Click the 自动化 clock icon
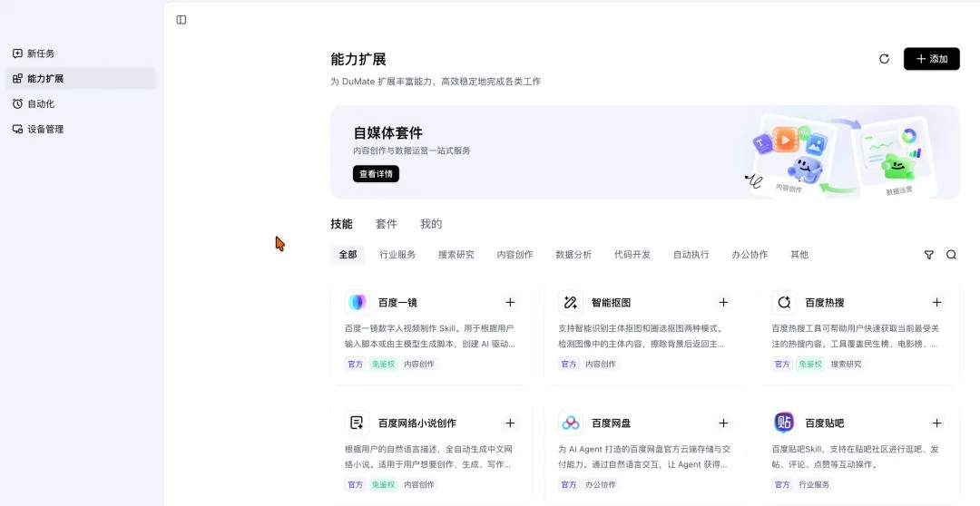Screen dimensions: 980x506 pos(17,103)
